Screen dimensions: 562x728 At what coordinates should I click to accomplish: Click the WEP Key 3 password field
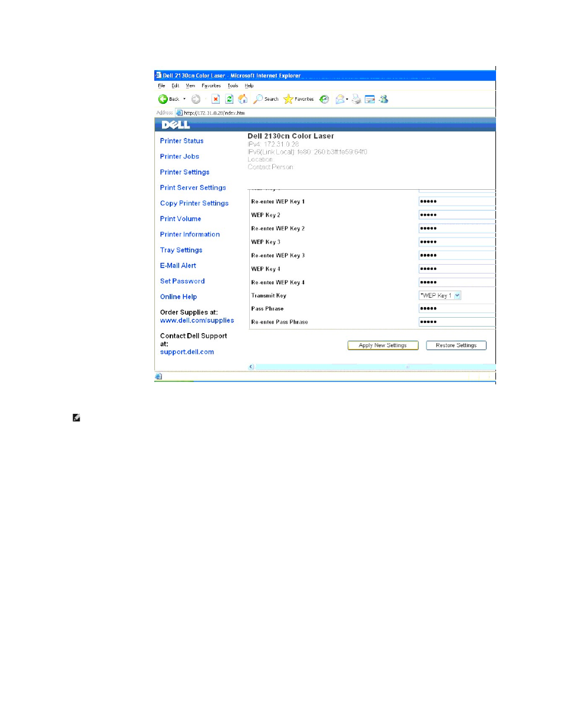coord(457,242)
